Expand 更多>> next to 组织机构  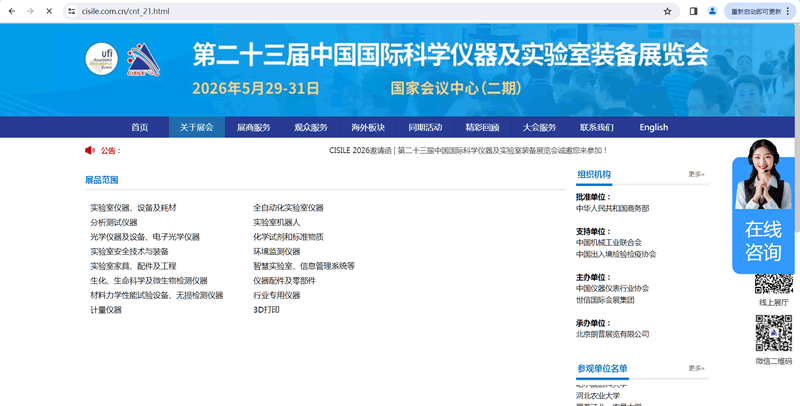coord(696,174)
